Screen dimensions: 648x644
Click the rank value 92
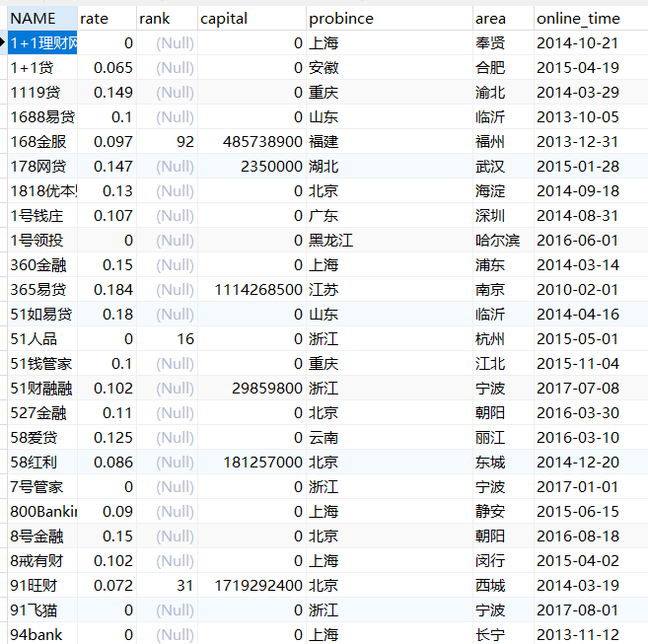(185, 142)
